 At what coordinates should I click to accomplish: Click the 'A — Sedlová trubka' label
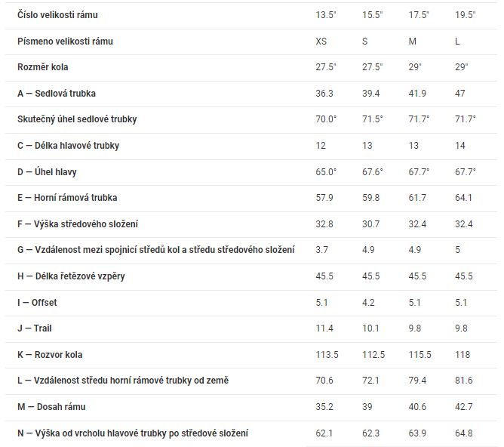point(57,93)
